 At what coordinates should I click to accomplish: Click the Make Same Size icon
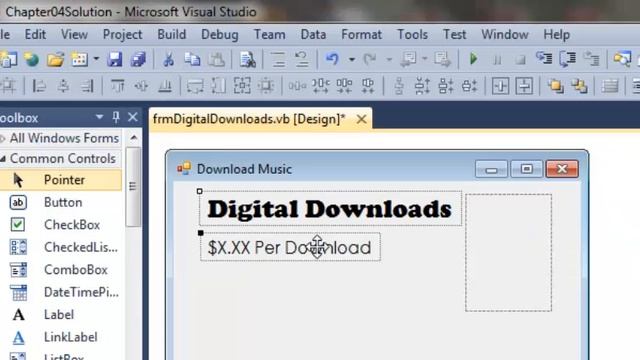coord(242,86)
